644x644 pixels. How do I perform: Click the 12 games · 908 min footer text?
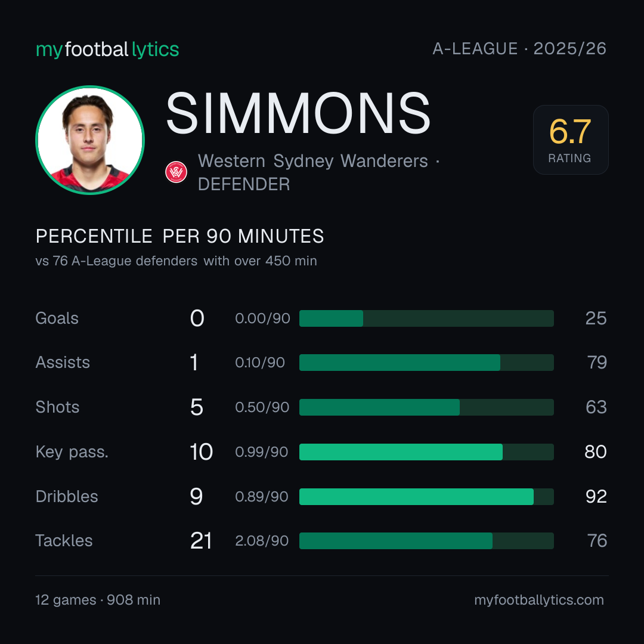98,600
